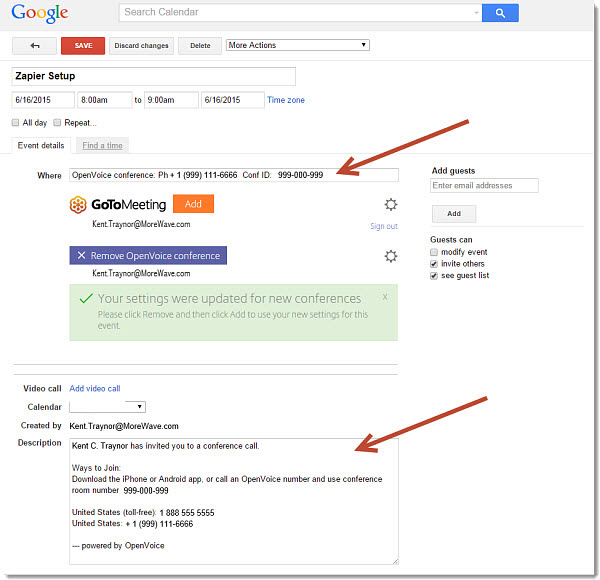
Task: Allow guests to modify event
Action: [435, 252]
